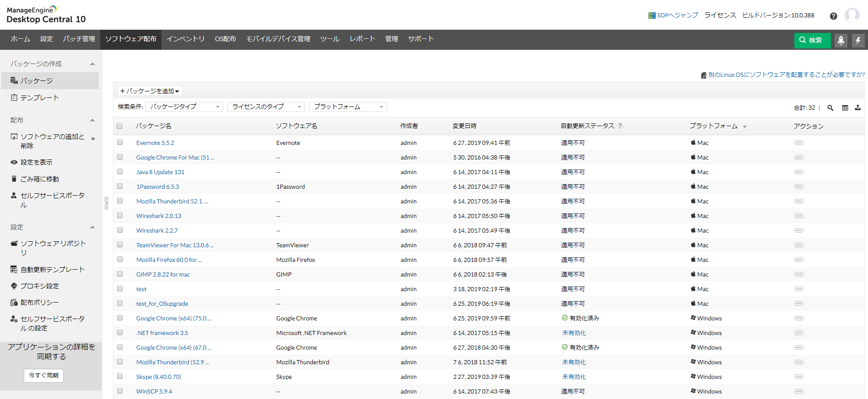Click the help icon next to 自動更新ステータス

point(620,126)
